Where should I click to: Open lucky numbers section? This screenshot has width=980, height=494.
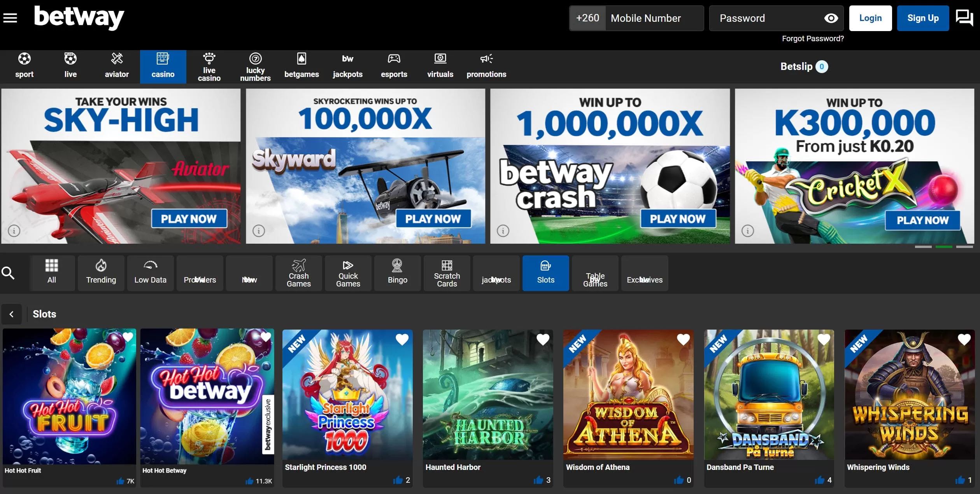coord(255,66)
